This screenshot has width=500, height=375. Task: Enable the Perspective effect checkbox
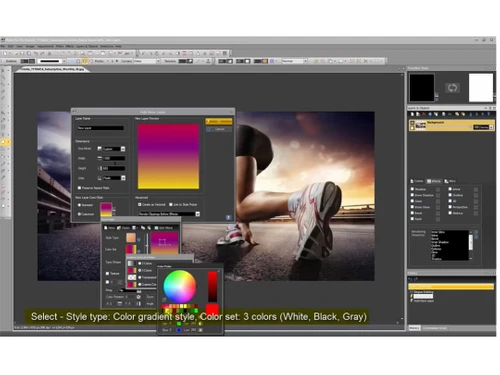[x=450, y=207]
